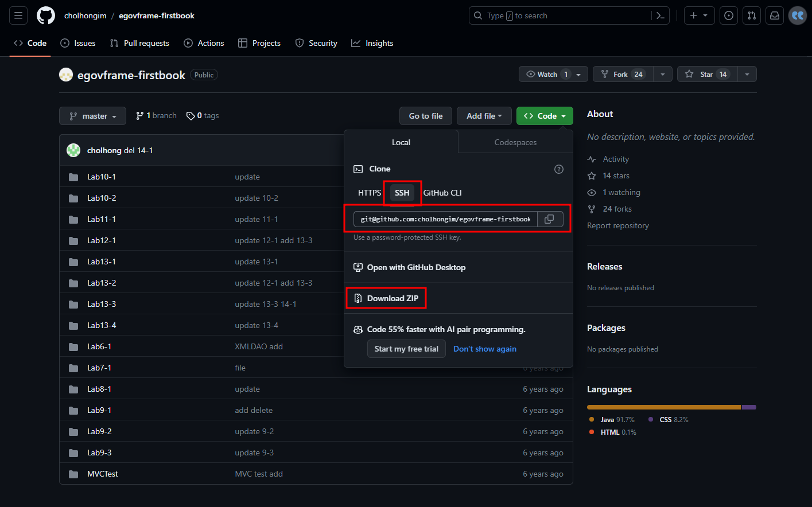Open the command palette icon
This screenshot has height=507, width=812.
(661, 15)
